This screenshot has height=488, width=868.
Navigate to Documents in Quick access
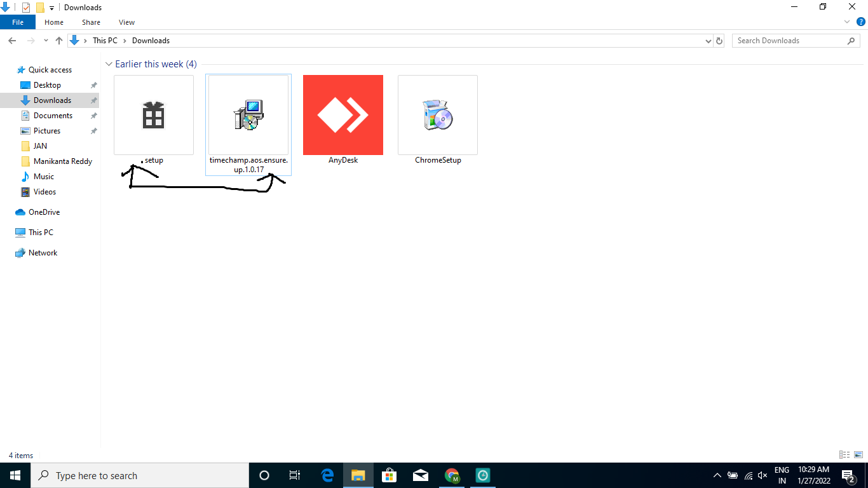pos(53,116)
